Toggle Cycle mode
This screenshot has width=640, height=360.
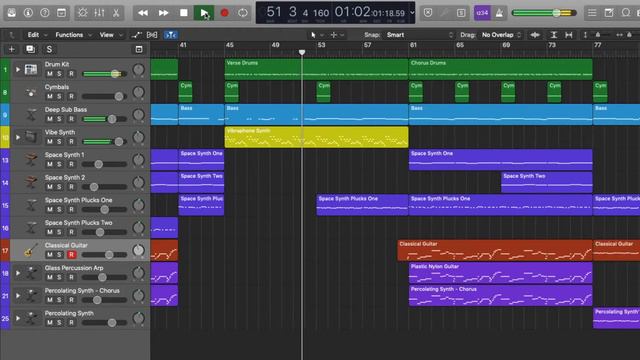click(243, 13)
